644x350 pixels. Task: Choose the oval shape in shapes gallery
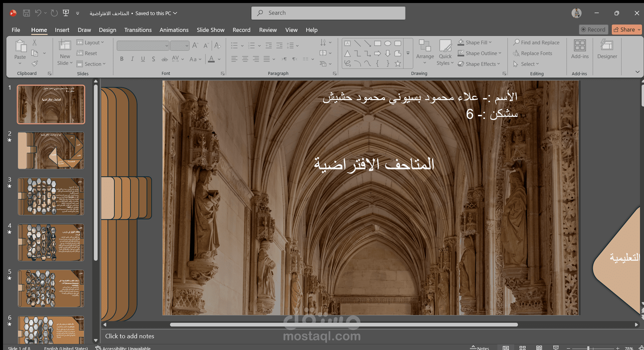tap(388, 43)
